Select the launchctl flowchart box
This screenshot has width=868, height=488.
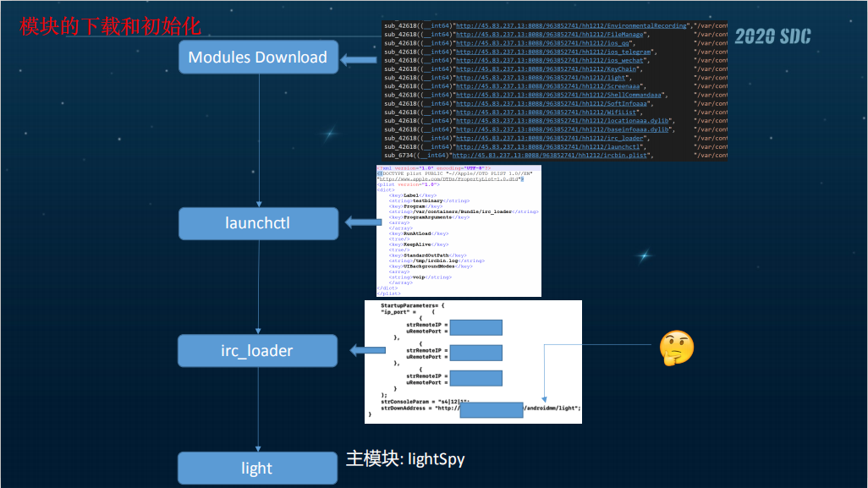pyautogui.click(x=258, y=223)
